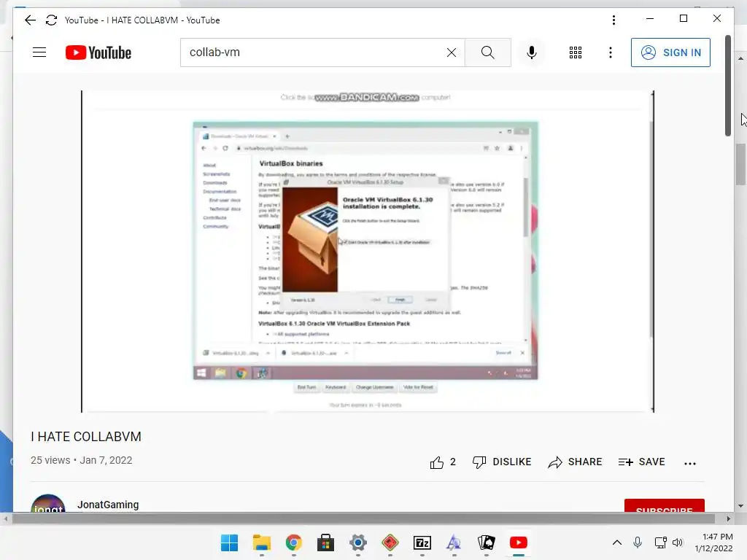Click the 25 views Jan 7, 2022 text
Viewport: 747px width, 560px height.
click(x=82, y=460)
